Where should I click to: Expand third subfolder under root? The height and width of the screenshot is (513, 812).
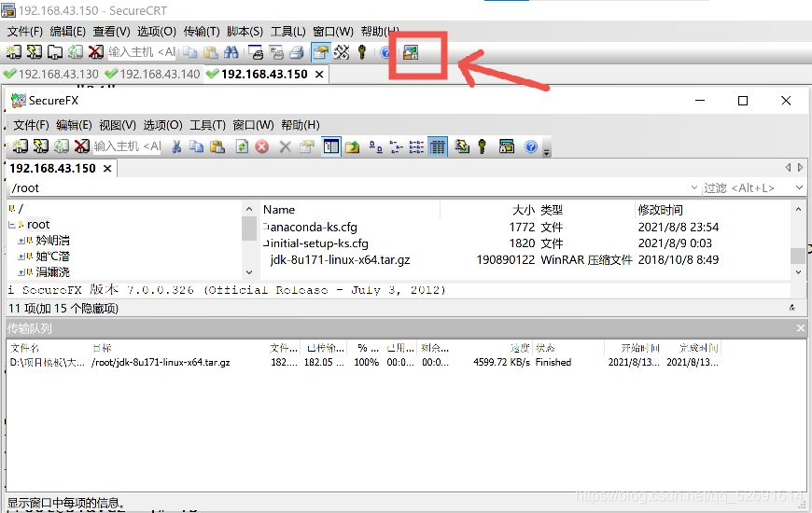21,272
